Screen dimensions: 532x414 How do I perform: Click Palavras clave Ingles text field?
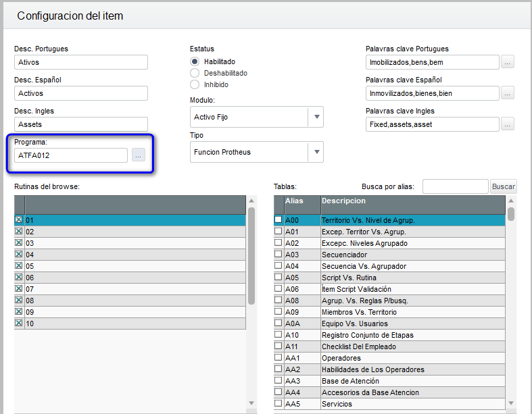point(432,124)
